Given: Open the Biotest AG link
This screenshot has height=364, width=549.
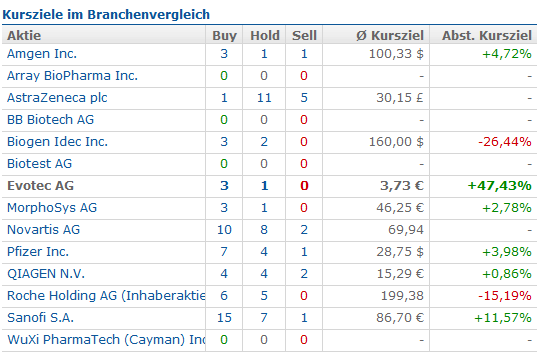Looking at the screenshot, I should click(x=39, y=164).
